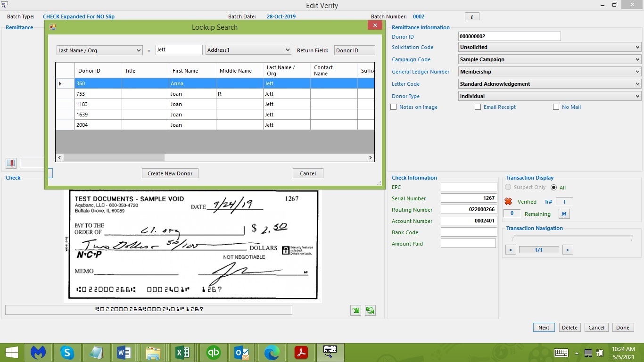Screen dimensions: 644x362
Task: Click the Next button
Action: pos(544,328)
